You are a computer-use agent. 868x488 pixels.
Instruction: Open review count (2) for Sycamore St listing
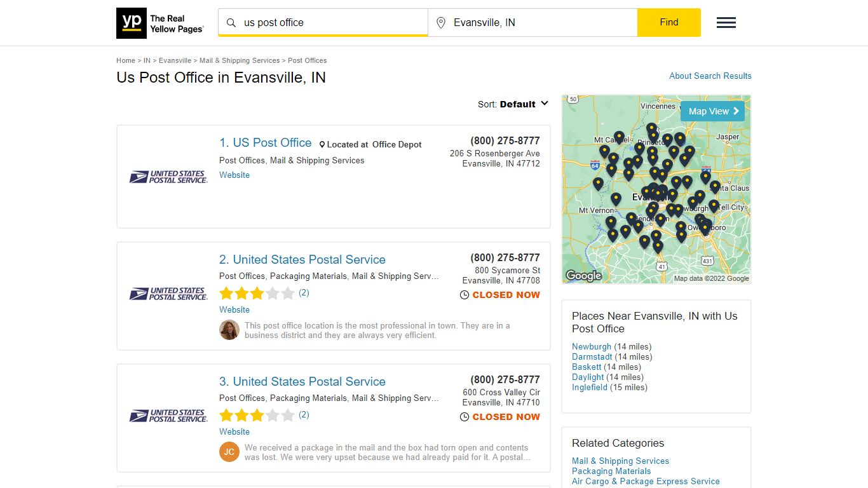[304, 293]
